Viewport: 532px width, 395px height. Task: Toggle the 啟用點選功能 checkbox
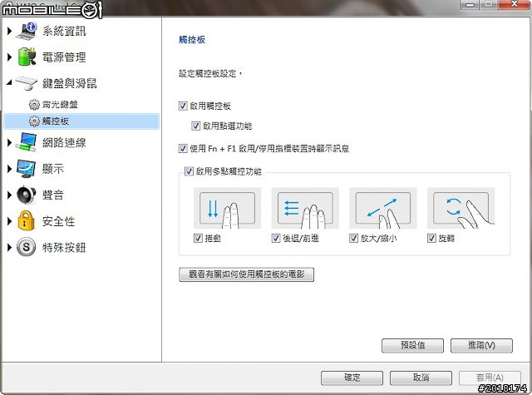195,126
